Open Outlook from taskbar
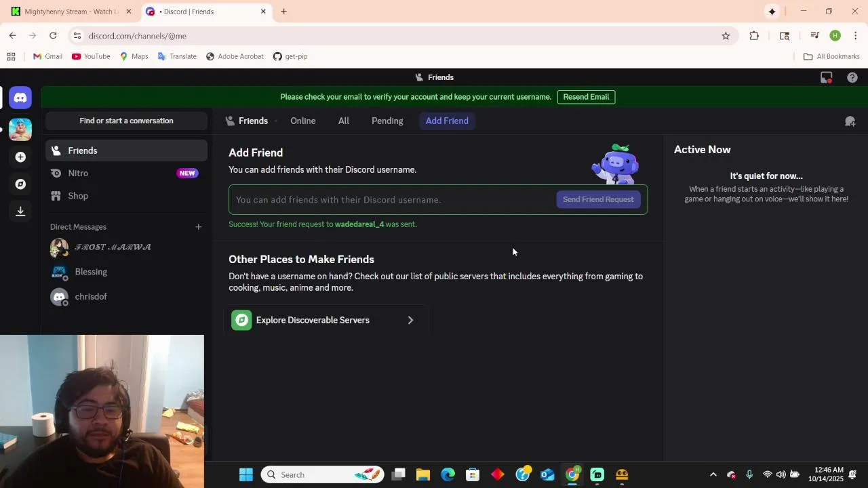This screenshot has height=488, width=868. (x=547, y=475)
